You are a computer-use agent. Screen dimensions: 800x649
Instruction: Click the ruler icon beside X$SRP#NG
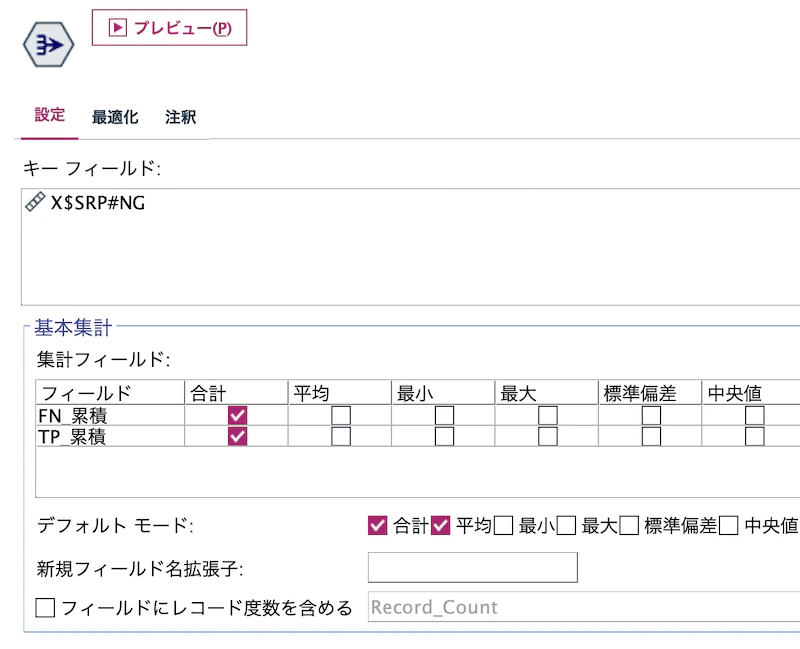[x=34, y=202]
